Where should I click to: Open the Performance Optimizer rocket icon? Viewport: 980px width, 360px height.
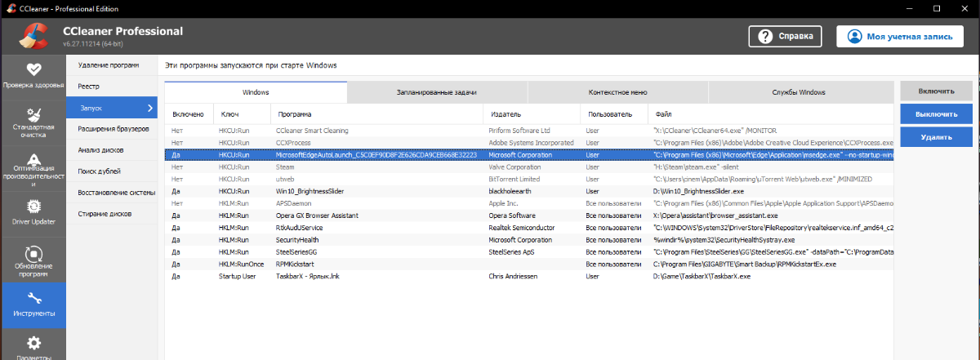tap(33, 160)
